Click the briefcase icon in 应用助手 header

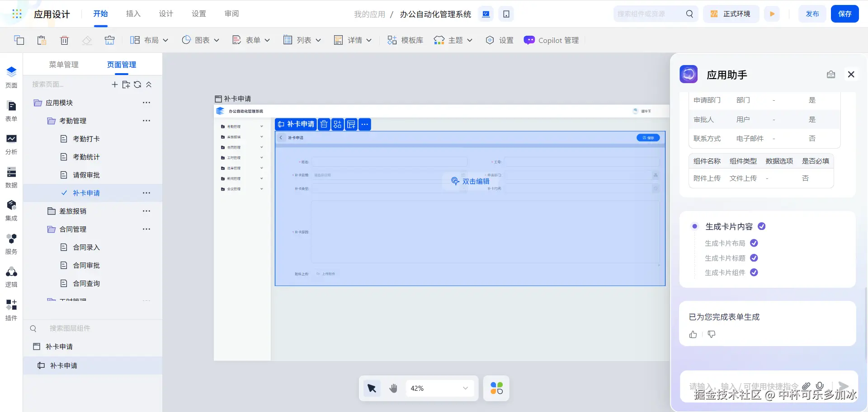click(831, 75)
